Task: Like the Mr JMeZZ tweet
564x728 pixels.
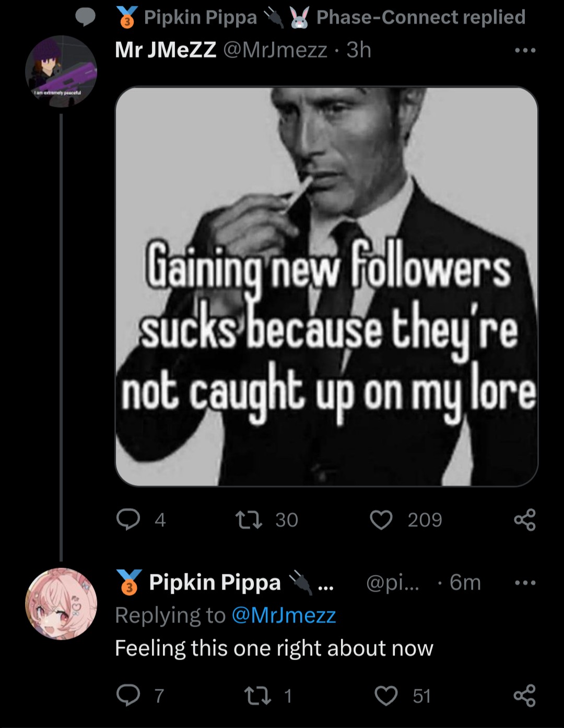Action: pyautogui.click(x=381, y=519)
